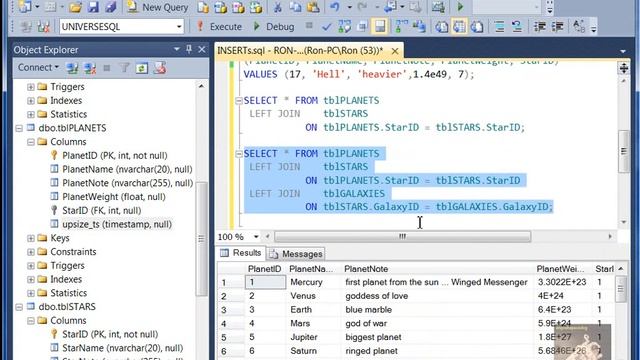The image size is (640, 360).
Task: Toggle Include Client Statistics icon
Action: point(419,27)
